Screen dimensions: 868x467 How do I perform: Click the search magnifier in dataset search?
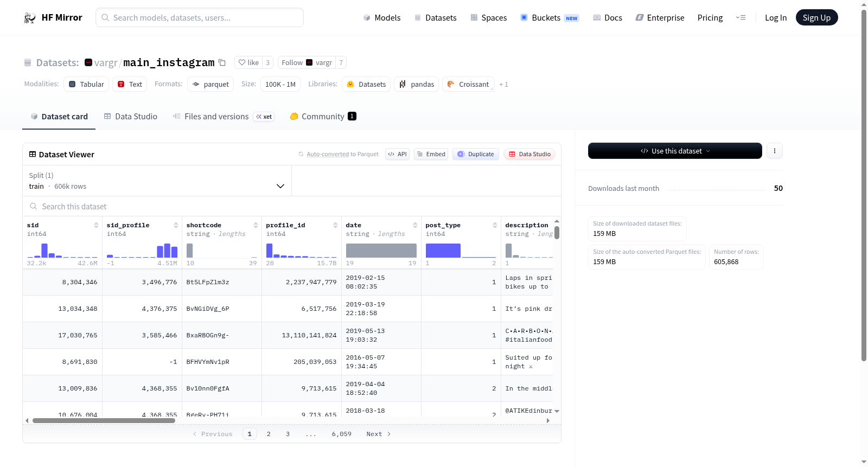(34, 206)
